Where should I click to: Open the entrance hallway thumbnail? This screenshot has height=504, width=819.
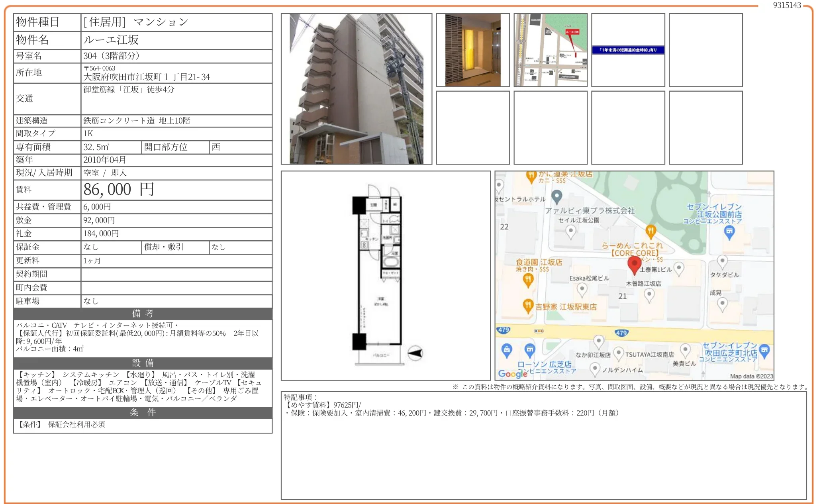pyautogui.click(x=472, y=50)
